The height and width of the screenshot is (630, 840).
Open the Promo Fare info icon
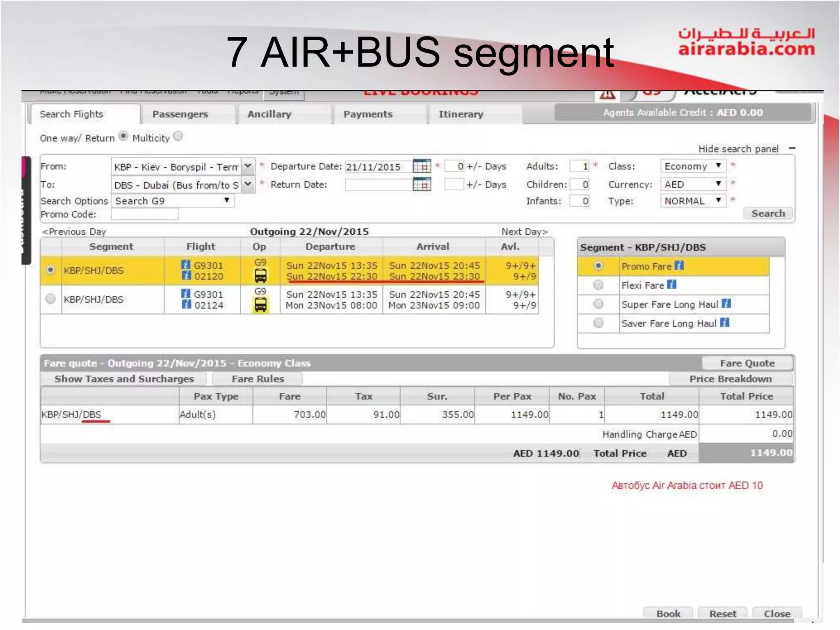(679, 265)
